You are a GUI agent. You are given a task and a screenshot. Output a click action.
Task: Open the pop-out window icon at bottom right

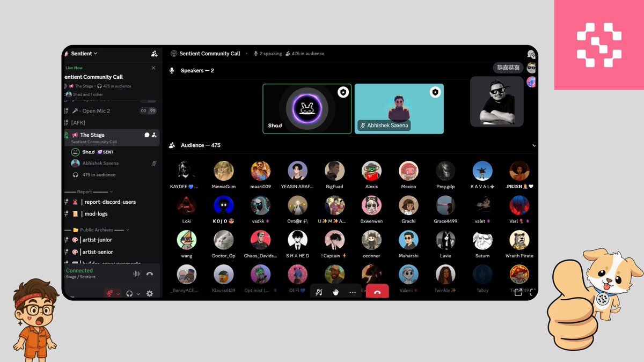click(518, 292)
